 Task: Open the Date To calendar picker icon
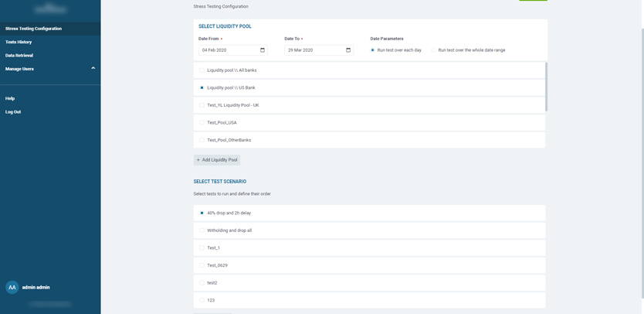tap(348, 50)
